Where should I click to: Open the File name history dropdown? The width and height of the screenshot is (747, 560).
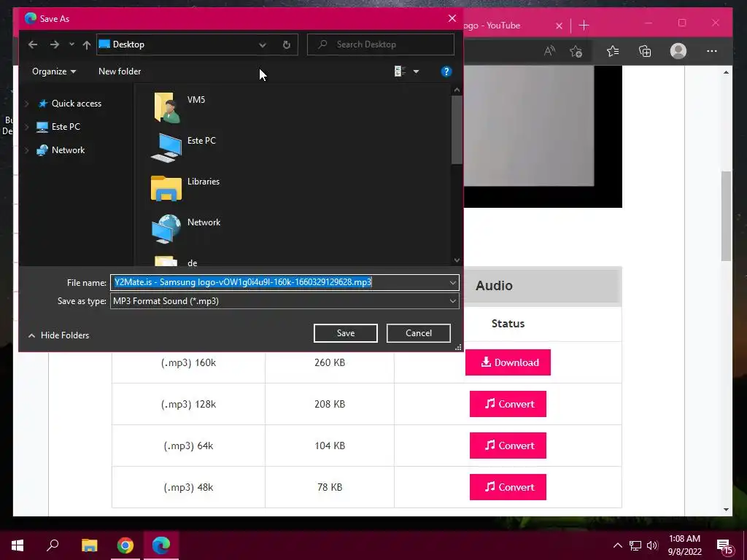pyautogui.click(x=452, y=282)
